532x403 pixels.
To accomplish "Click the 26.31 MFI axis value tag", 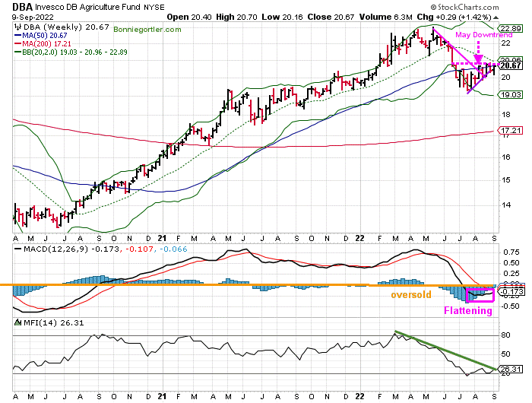I will (511, 369).
